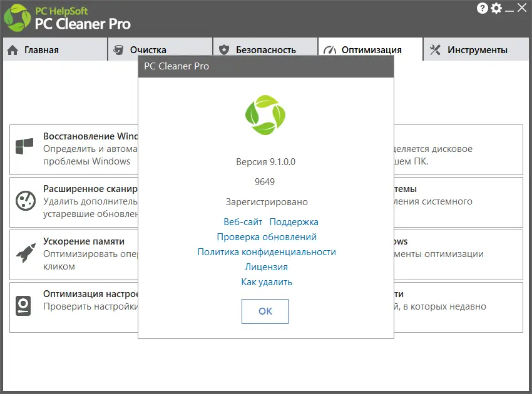
Task: Click the disk icon for Оптимизация настроек
Action: pos(23,306)
